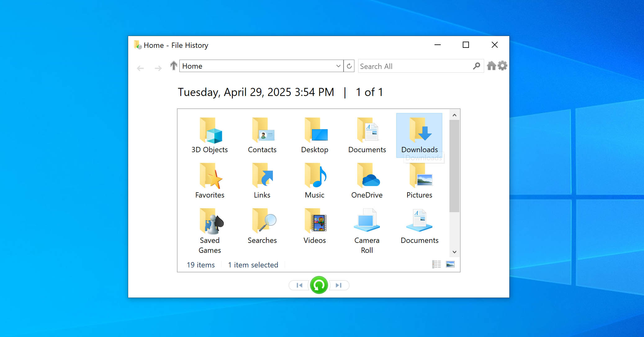Go to next backup version
The image size is (644, 337).
(339, 285)
